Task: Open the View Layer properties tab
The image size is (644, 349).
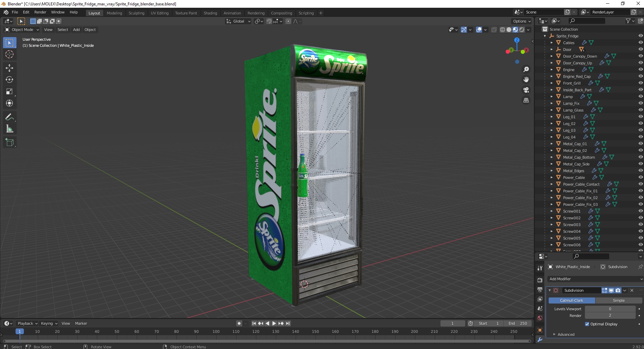Action: (540, 299)
